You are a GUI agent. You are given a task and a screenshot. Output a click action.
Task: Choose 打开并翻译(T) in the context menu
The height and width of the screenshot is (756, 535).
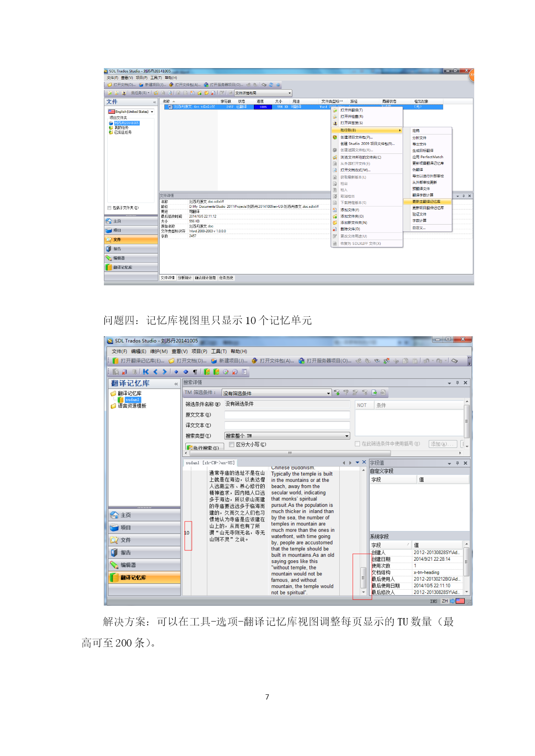pyautogui.click(x=367, y=110)
